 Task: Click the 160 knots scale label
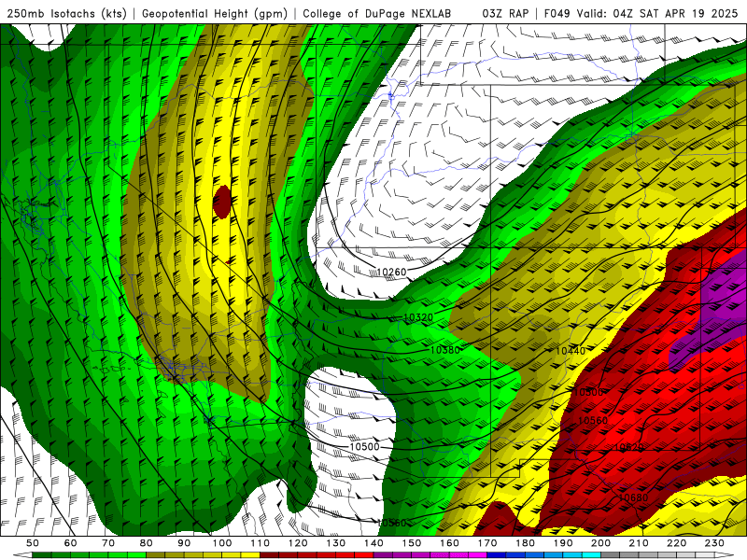coord(449,542)
